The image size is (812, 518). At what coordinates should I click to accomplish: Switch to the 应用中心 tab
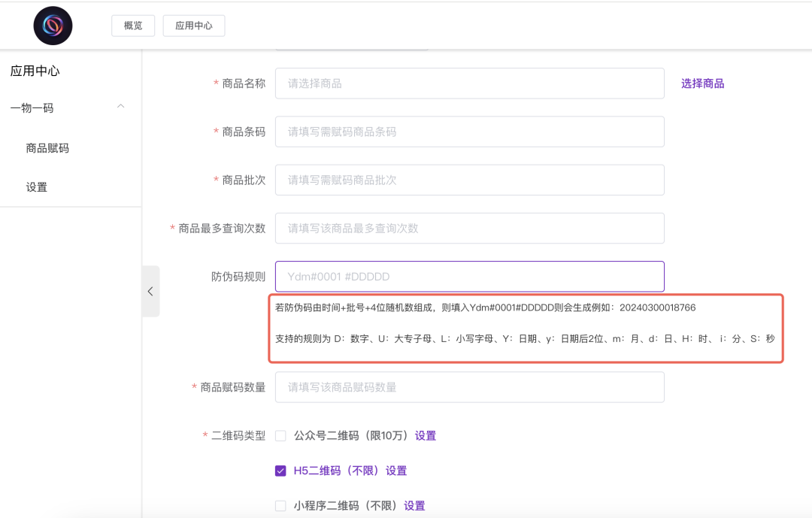point(194,26)
